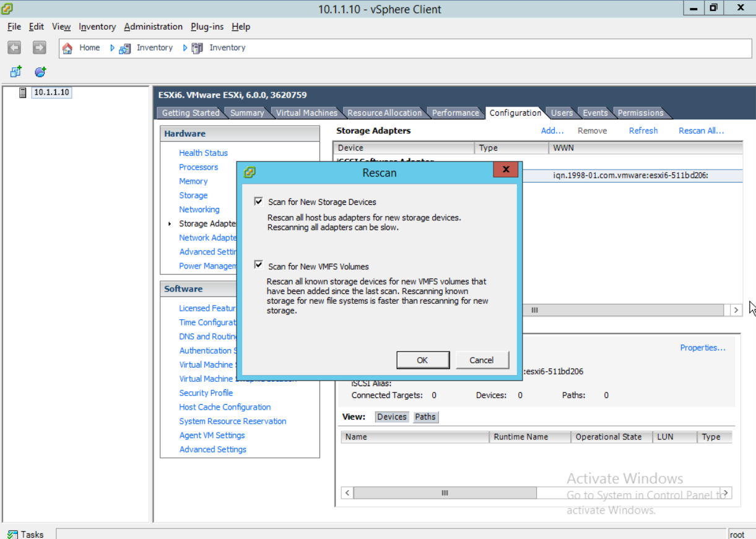756x539 pixels.
Task: Click the Tasks icon in the status bar
Action: pyautogui.click(x=14, y=534)
